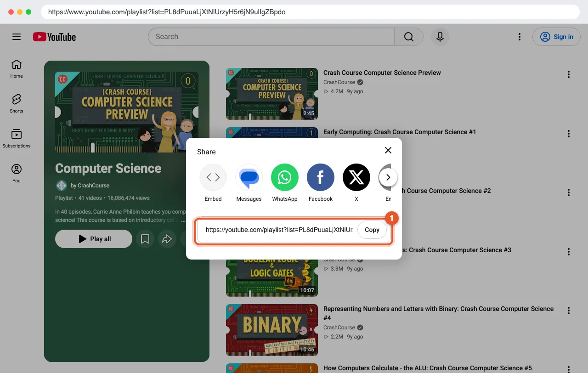
Task: Open options for Crash Course Computer Science #2
Action: [569, 192]
